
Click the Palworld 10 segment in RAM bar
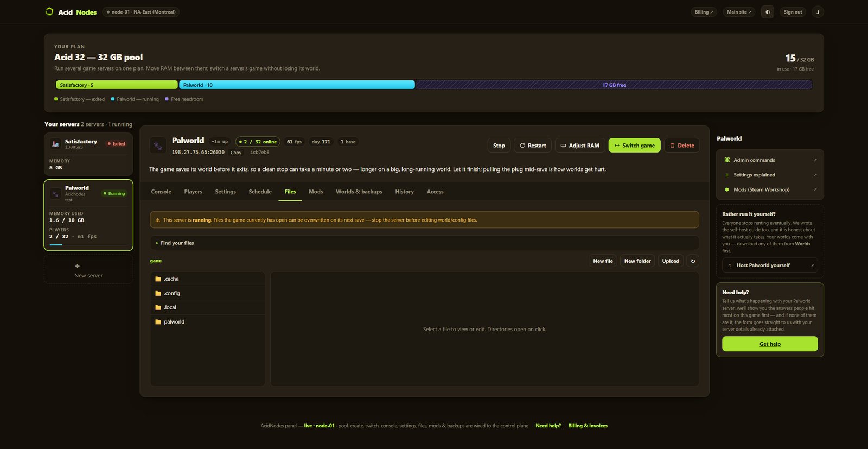(x=297, y=85)
